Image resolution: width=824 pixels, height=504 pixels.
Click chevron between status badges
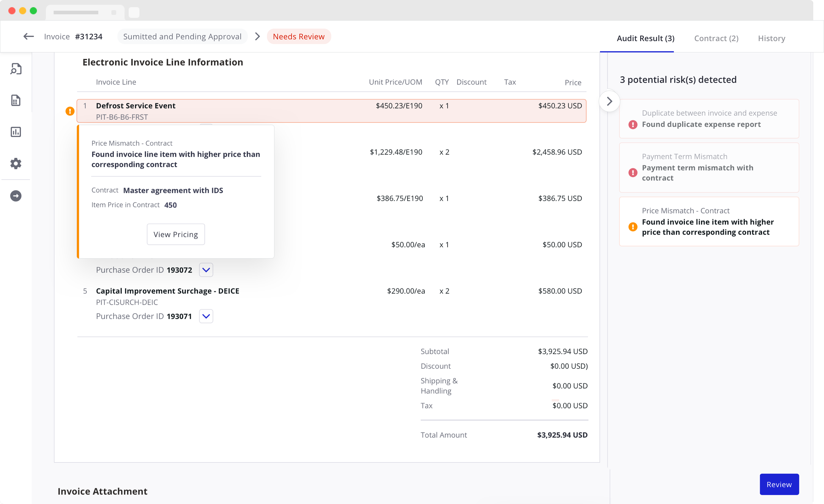tap(257, 36)
